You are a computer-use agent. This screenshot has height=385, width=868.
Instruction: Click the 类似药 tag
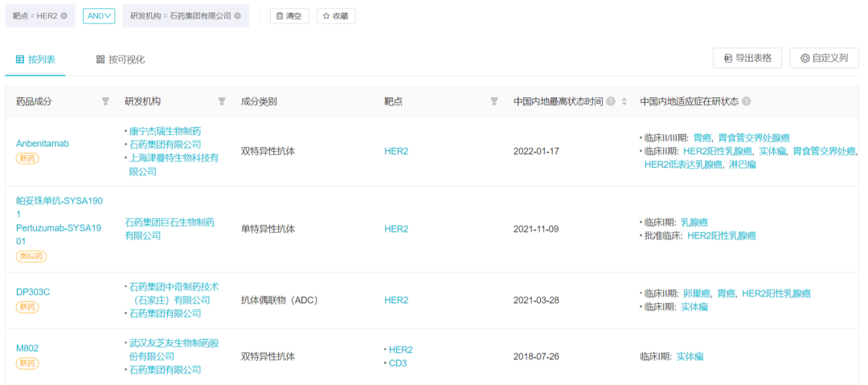[31, 256]
